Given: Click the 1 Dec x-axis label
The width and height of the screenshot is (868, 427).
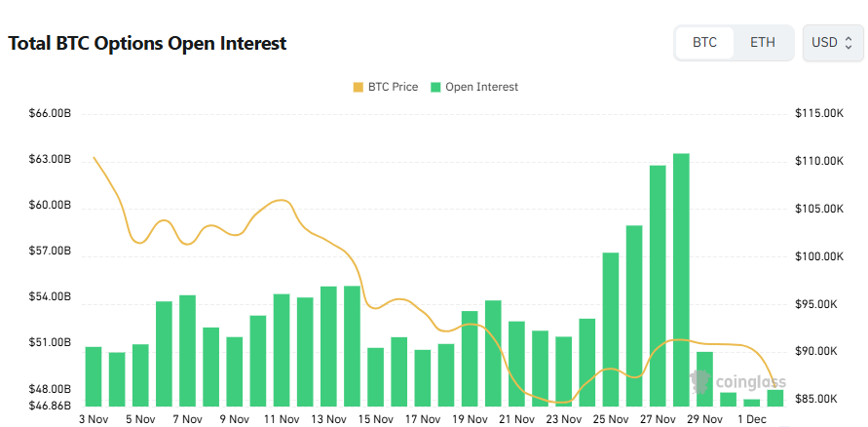Looking at the screenshot, I should point(751,419).
